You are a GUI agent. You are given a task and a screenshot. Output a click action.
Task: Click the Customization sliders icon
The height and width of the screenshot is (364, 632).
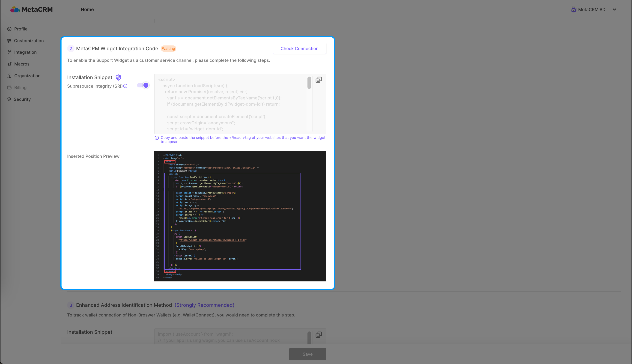click(9, 41)
